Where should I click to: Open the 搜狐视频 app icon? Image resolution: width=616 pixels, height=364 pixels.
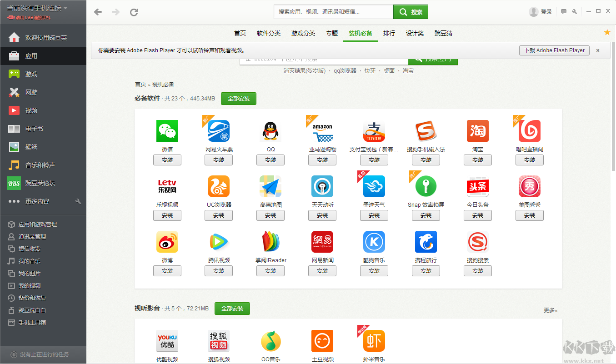point(219,341)
